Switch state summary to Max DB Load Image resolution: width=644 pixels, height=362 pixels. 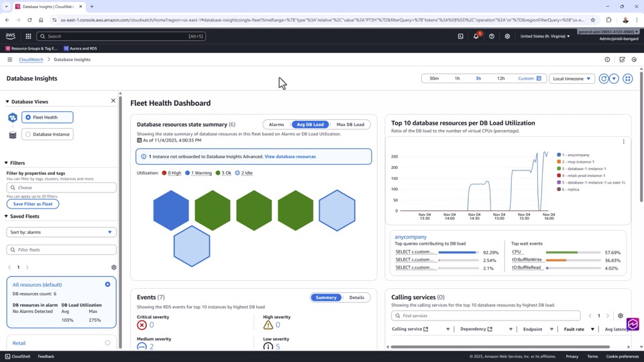tap(350, 125)
